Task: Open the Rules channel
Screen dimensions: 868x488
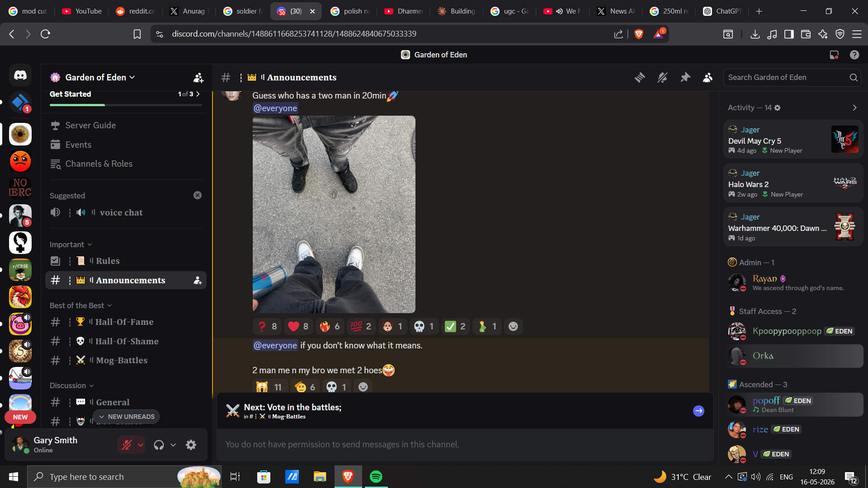Action: tap(126, 261)
